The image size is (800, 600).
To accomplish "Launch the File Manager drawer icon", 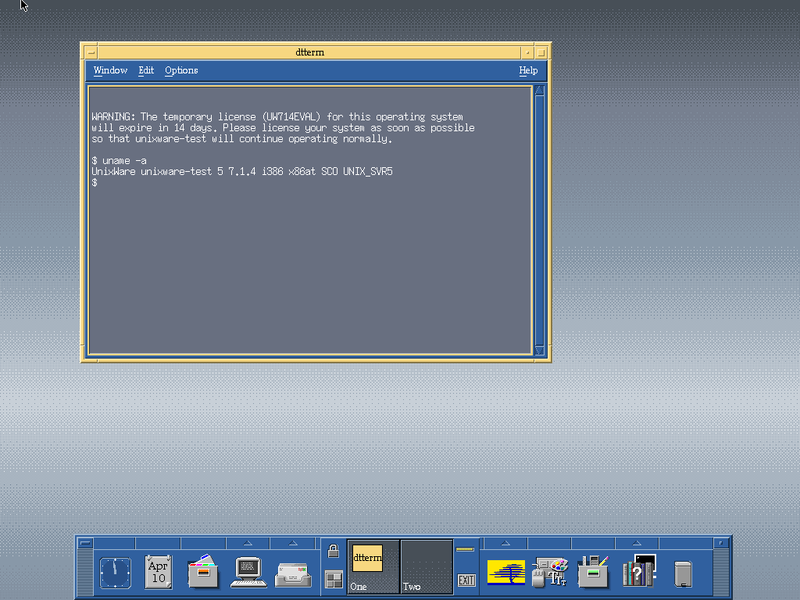I will [x=203, y=571].
